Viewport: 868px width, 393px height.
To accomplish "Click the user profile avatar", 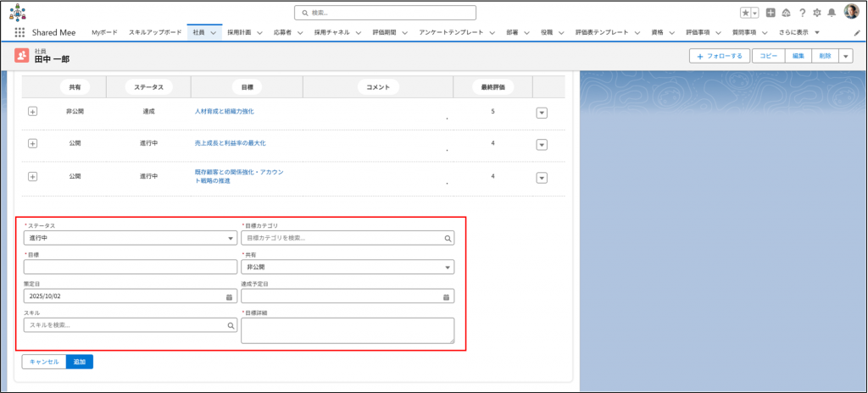I will [x=851, y=13].
